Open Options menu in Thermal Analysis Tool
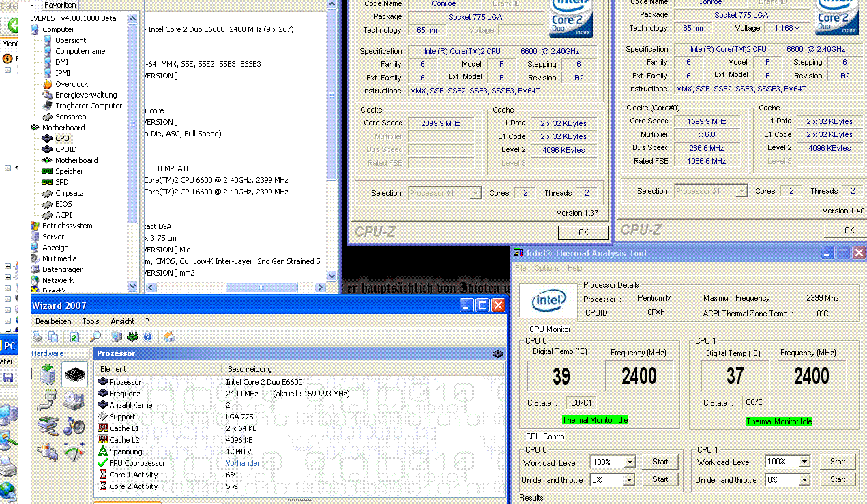The height and width of the screenshot is (504, 867). (547, 268)
